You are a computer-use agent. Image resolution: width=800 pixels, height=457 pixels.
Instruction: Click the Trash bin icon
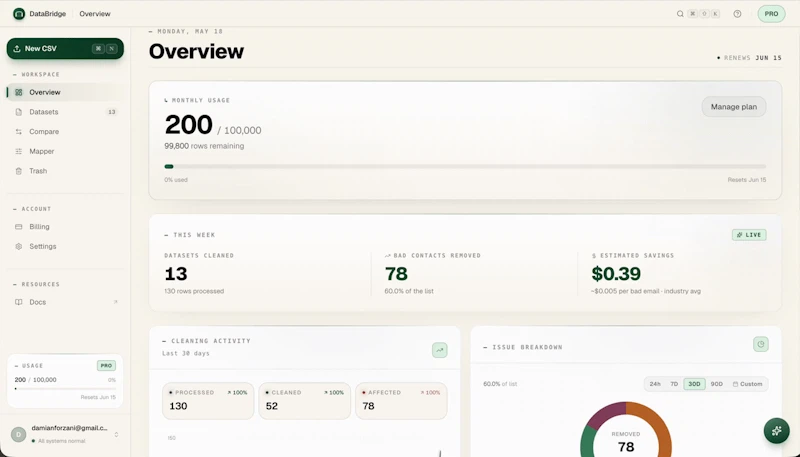pyautogui.click(x=19, y=171)
